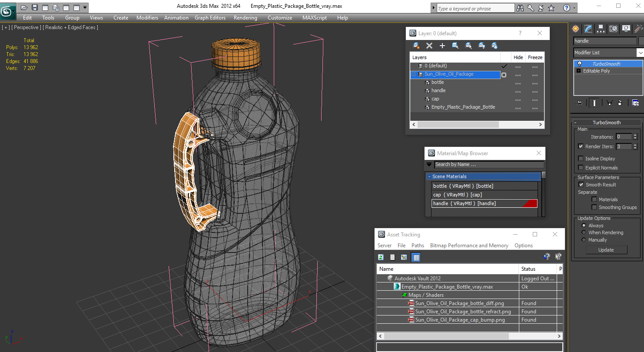This screenshot has width=644, height=352.
Task: Click the TurboSmooth Update button
Action: (606, 250)
